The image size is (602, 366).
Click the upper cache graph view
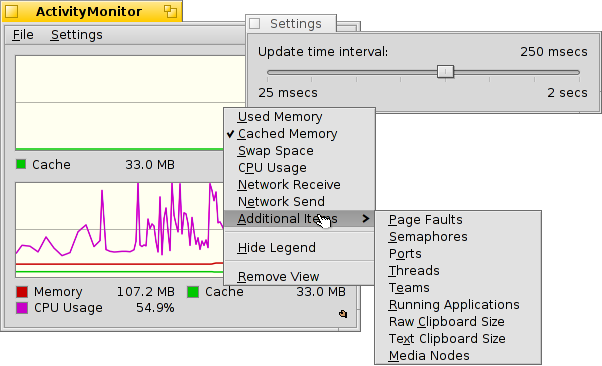(131, 103)
